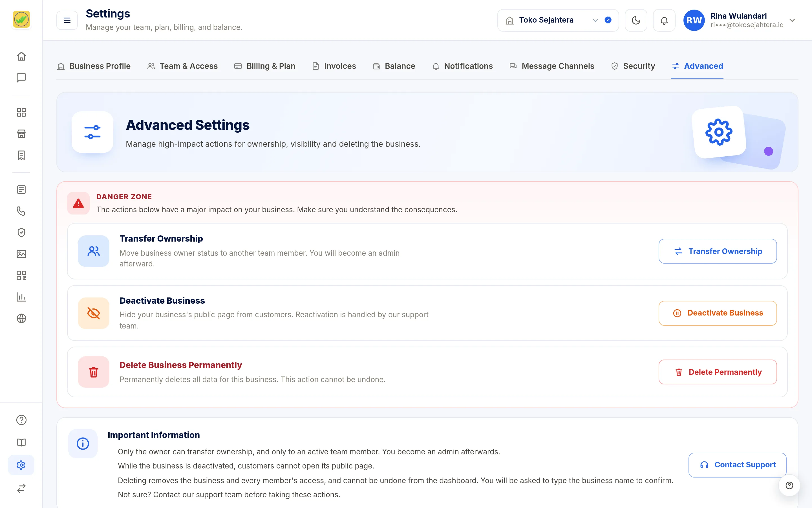The image size is (812, 508).
Task: Click the yellow checkmark app logo
Action: pyautogui.click(x=21, y=19)
